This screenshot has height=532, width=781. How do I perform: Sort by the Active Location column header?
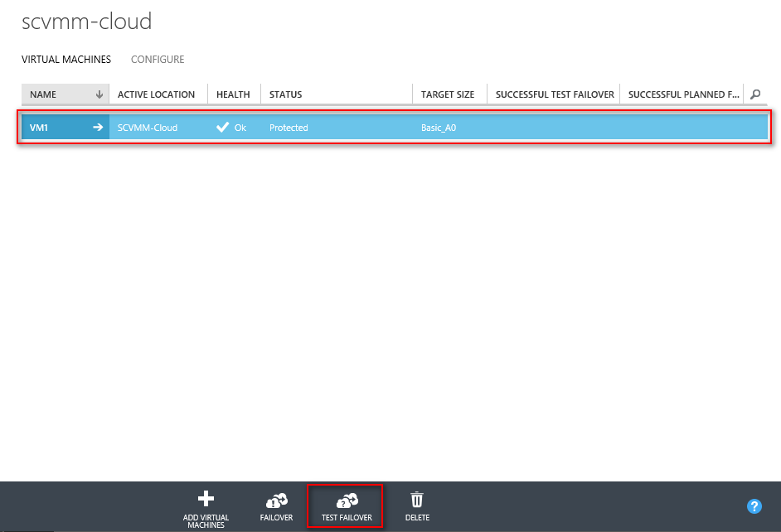pos(158,94)
